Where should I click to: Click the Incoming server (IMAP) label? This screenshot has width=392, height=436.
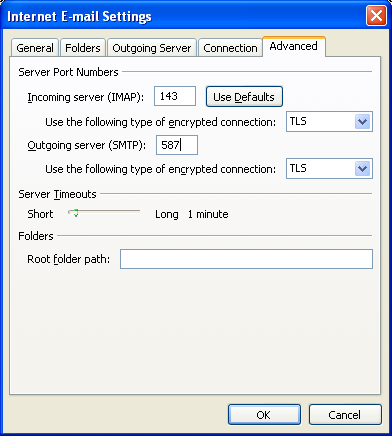tap(86, 97)
